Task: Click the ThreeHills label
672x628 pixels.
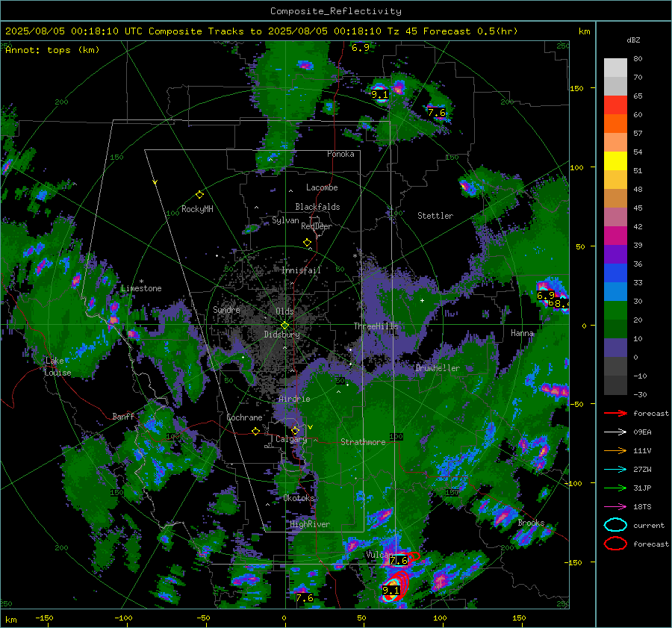Action: pos(376,326)
